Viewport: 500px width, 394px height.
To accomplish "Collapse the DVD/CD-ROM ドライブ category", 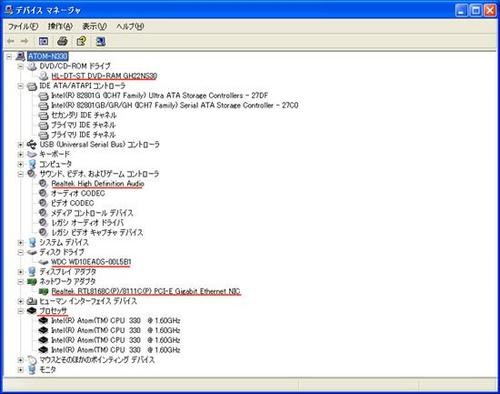I will 21,66.
